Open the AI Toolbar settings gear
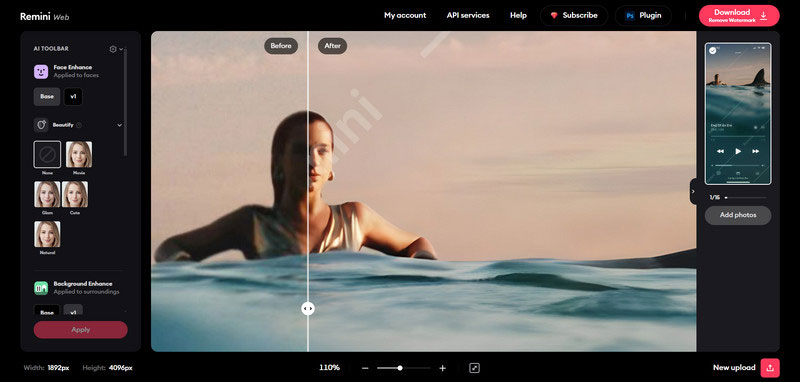This screenshot has width=800, height=382. point(113,49)
